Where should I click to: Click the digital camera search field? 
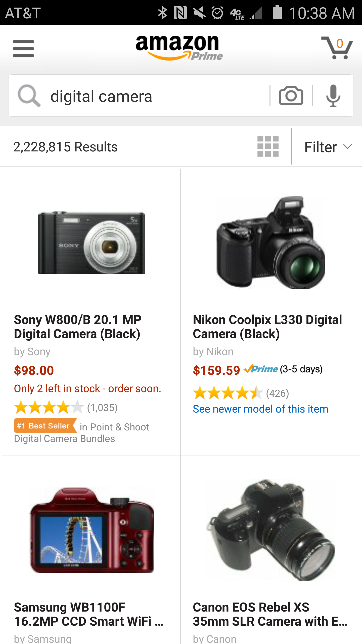[156, 96]
